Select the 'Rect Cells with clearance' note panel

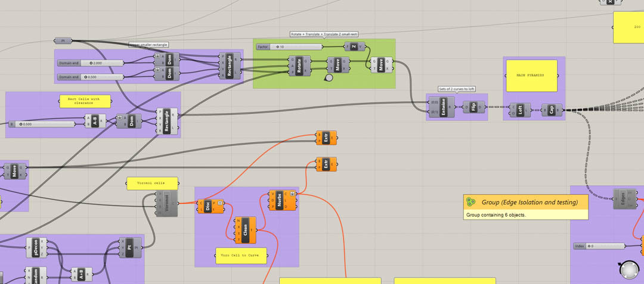pos(85,101)
